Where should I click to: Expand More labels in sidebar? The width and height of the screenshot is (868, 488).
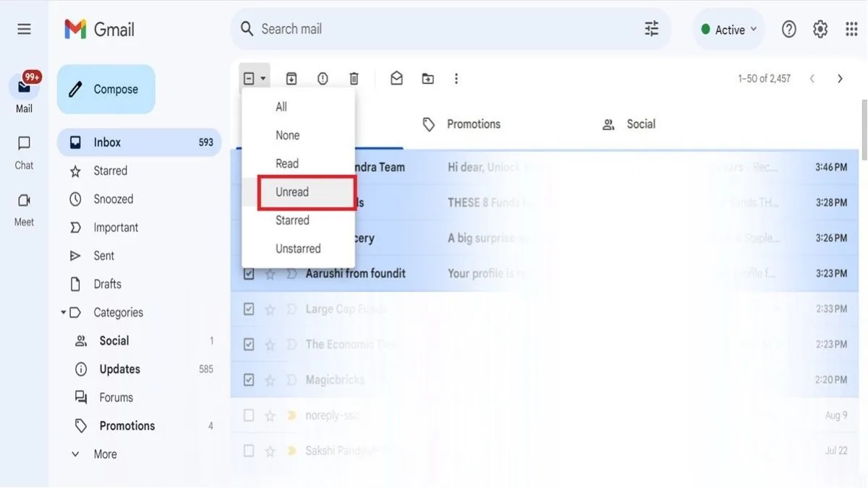(x=105, y=454)
